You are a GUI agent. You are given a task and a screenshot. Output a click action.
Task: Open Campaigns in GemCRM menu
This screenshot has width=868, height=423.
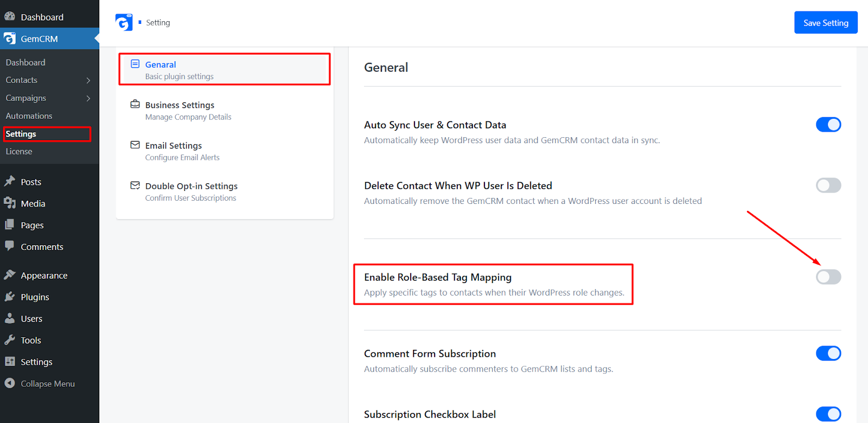pyautogui.click(x=26, y=98)
